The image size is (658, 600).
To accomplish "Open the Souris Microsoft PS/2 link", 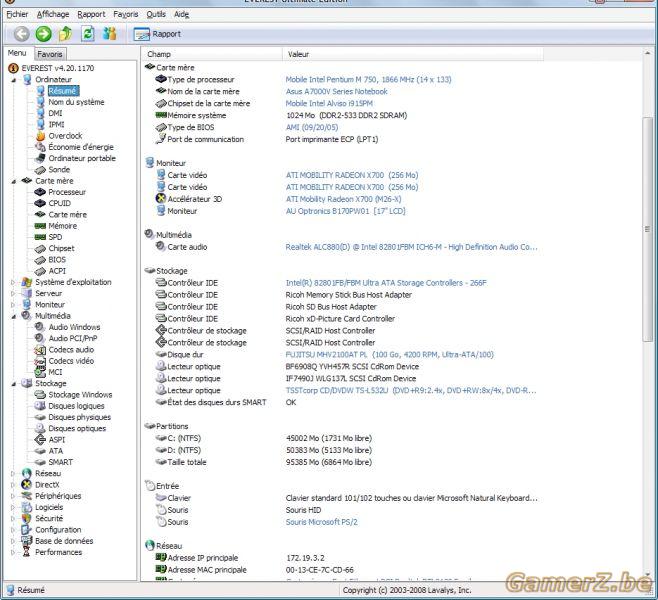I will tap(322, 522).
